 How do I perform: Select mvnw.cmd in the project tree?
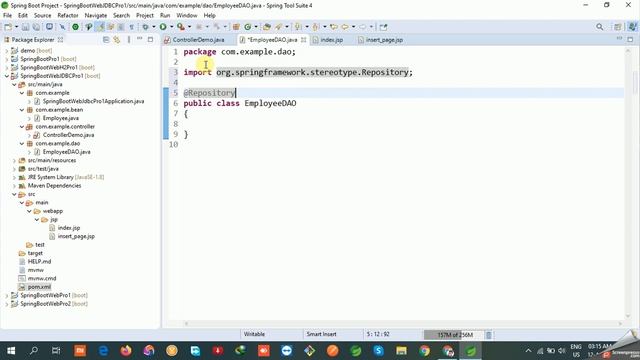point(42,278)
